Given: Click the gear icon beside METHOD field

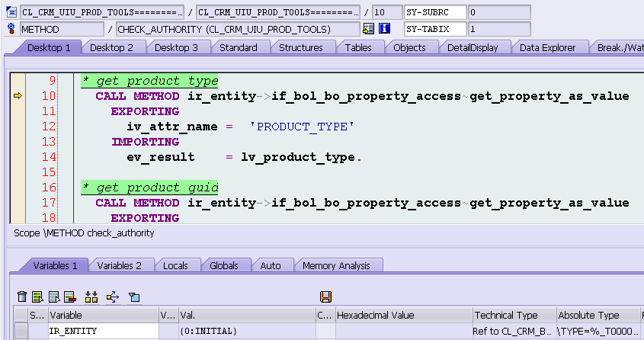Looking at the screenshot, I should (x=11, y=29).
